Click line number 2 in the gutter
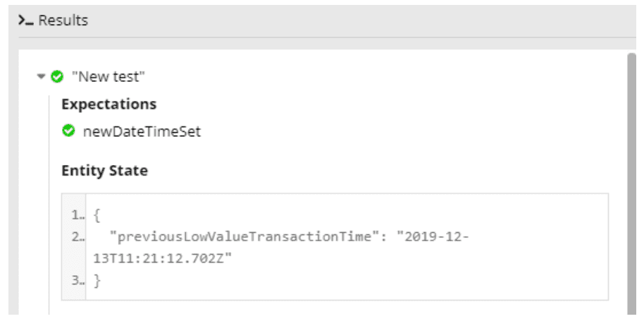The height and width of the screenshot is (326, 644). [78, 237]
